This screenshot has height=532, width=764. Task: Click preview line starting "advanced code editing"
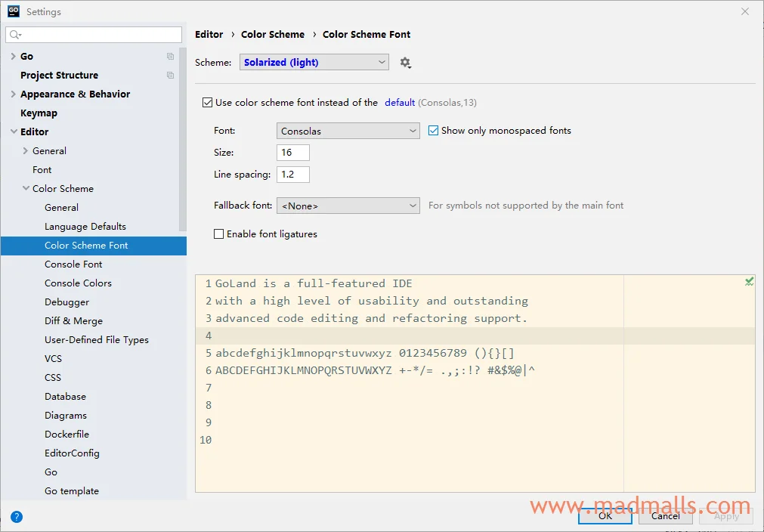click(372, 319)
